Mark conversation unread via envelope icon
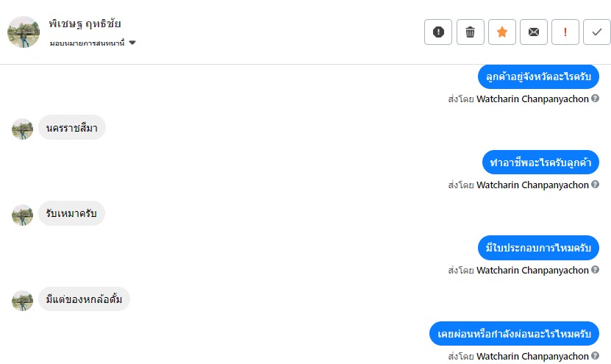 coord(534,32)
